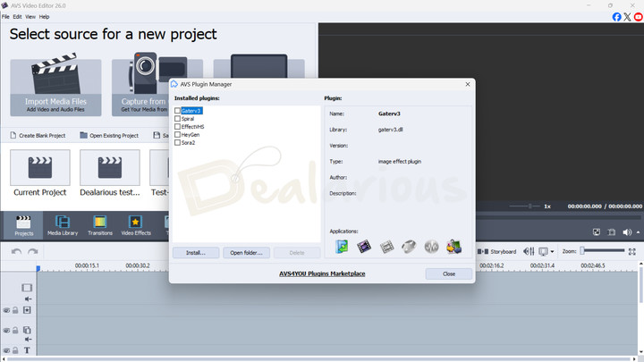Click the main video track audio icon
This screenshot has height=362, width=644.
[x=28, y=299]
